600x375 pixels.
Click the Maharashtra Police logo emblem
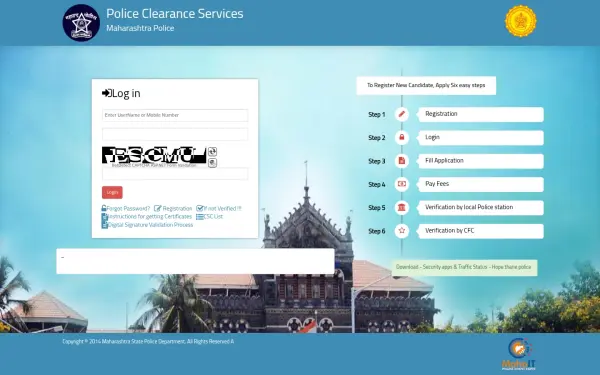coord(81,23)
